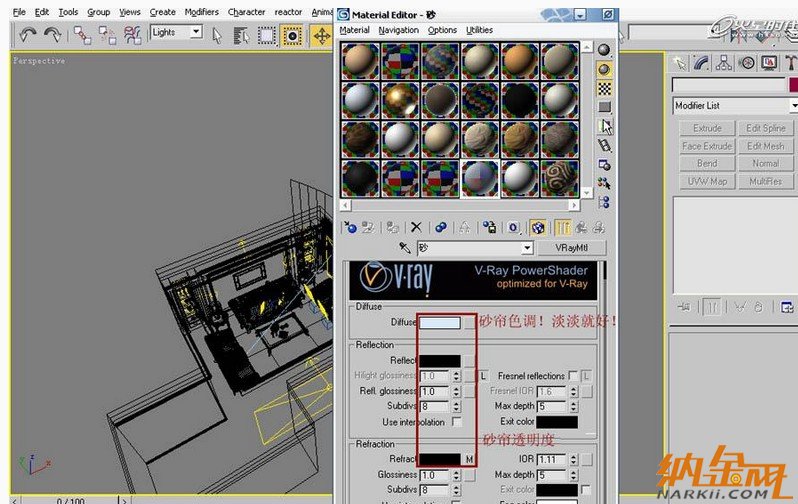Click the Sample Type sphere icon
The width and height of the screenshot is (798, 504).
604,49
